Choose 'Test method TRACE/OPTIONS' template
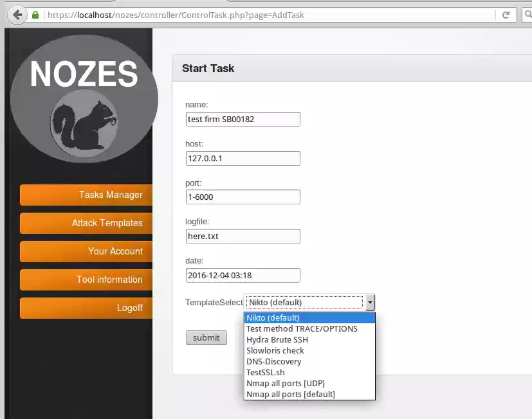 [302, 328]
